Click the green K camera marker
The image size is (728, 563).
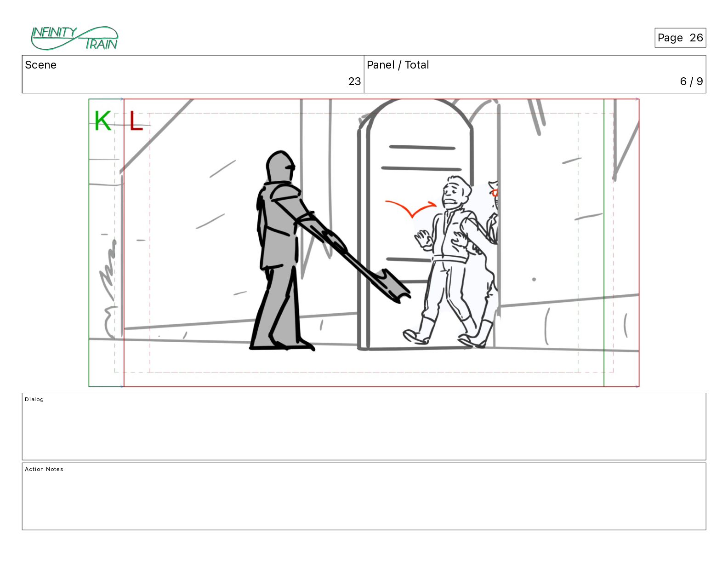[102, 121]
